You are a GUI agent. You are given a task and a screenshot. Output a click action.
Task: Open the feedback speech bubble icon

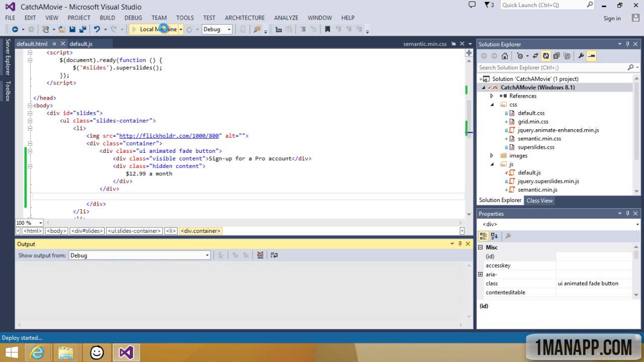pos(472,5)
